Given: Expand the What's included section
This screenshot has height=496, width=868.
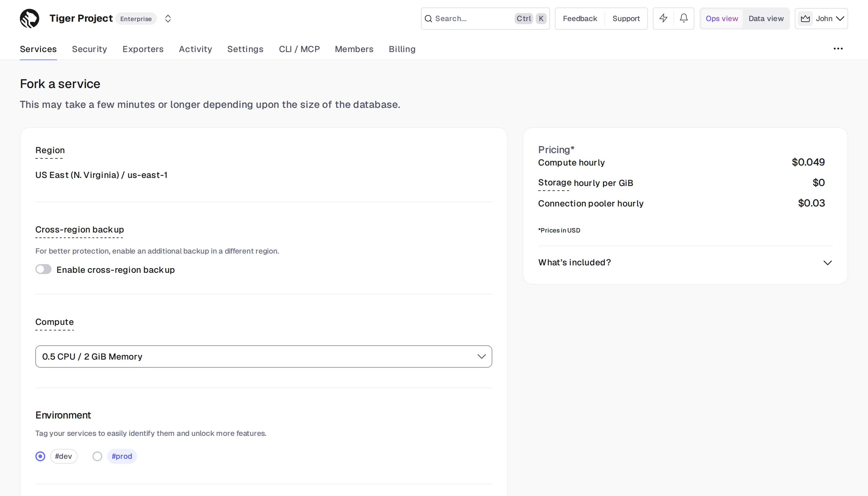Looking at the screenshot, I should tap(685, 262).
